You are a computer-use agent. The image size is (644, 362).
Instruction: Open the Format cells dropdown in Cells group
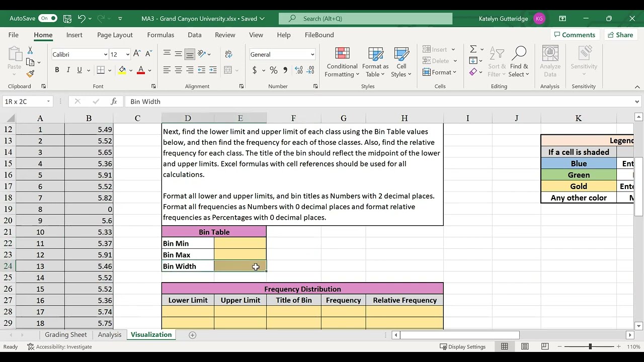(x=440, y=72)
